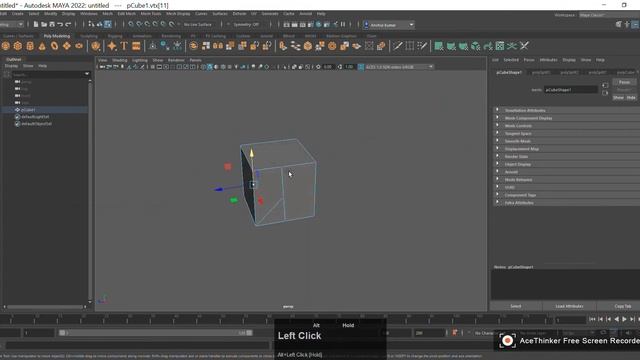The image size is (640, 360).
Task: Open the polySplit1 attribute tab
Action: (x=541, y=73)
